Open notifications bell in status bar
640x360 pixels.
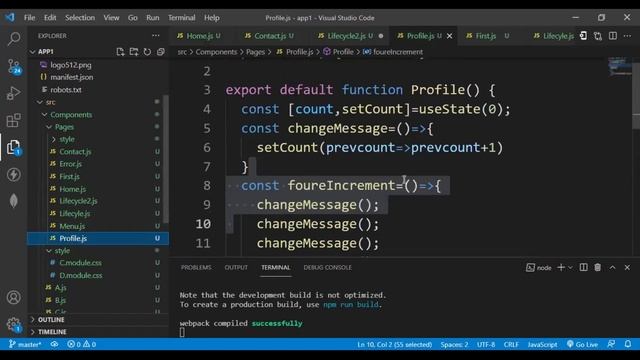pyautogui.click(x=628, y=344)
